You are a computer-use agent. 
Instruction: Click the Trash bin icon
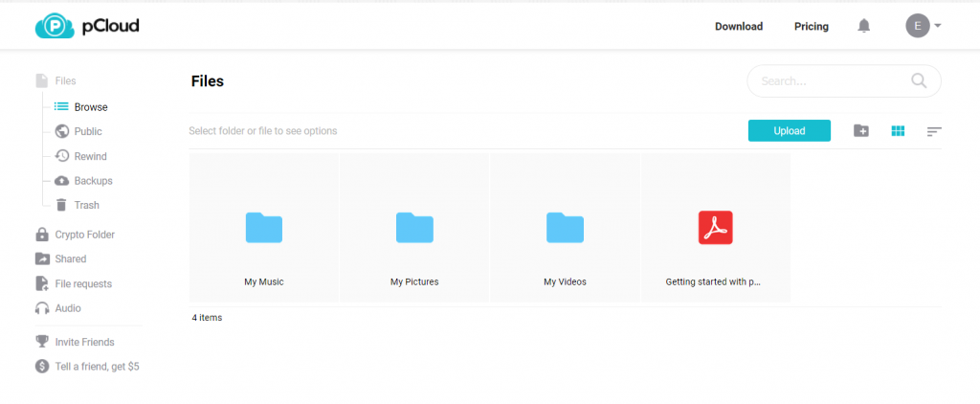[61, 205]
